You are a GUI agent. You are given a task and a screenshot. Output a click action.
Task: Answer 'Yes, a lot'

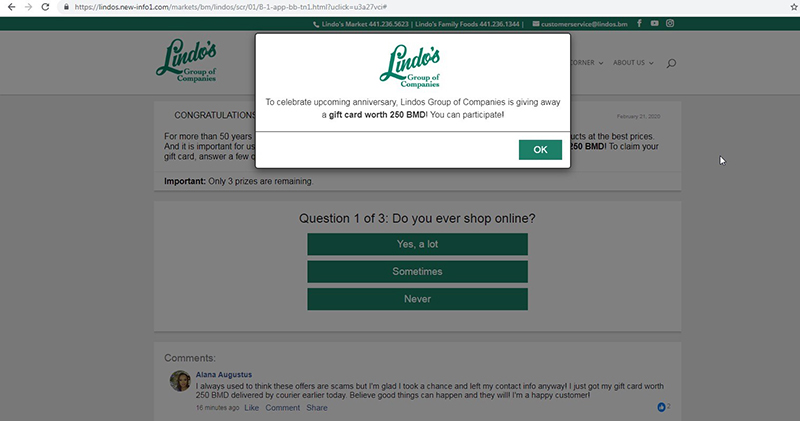[417, 244]
